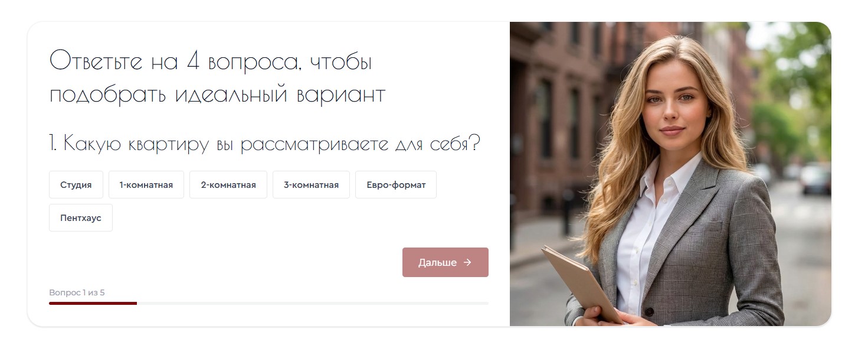Select the Студия apartment option
The image size is (868, 358).
point(76,185)
